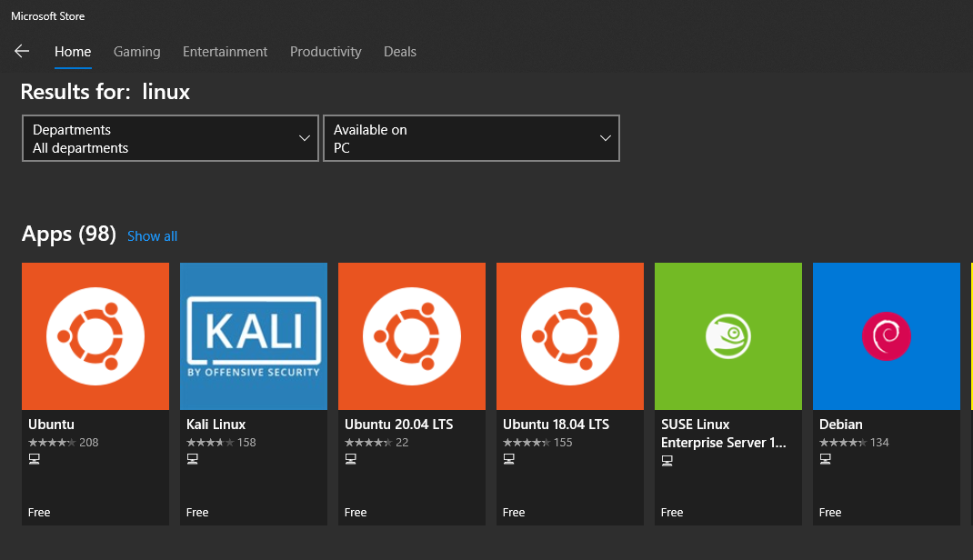Click the Show all apps link
This screenshot has width=973, height=560.
153,236
